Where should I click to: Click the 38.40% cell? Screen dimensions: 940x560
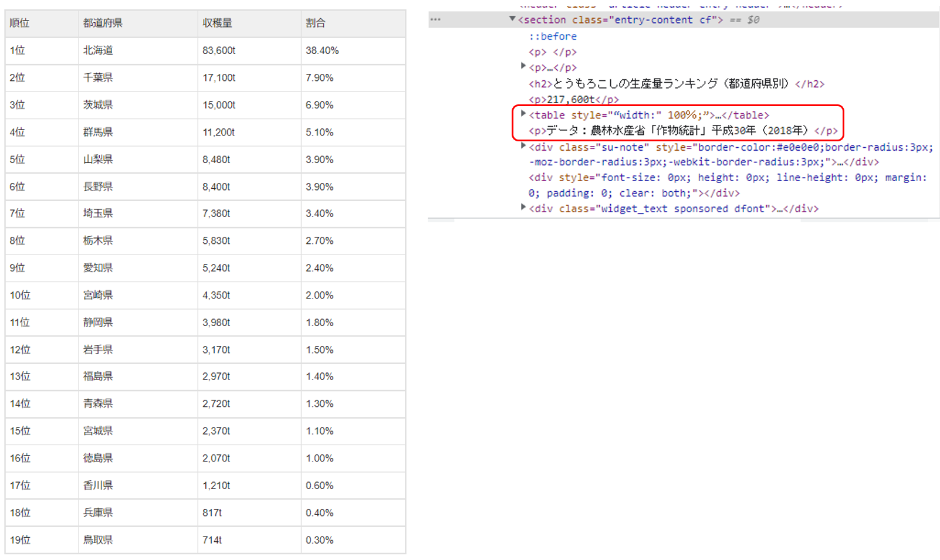point(353,51)
